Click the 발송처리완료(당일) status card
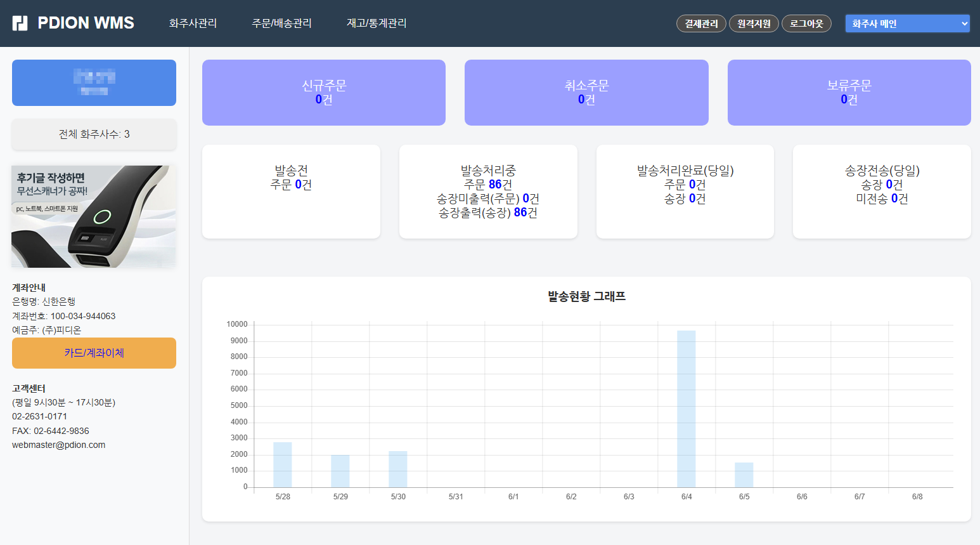Viewport: 980px width, 545px height. coord(685,190)
